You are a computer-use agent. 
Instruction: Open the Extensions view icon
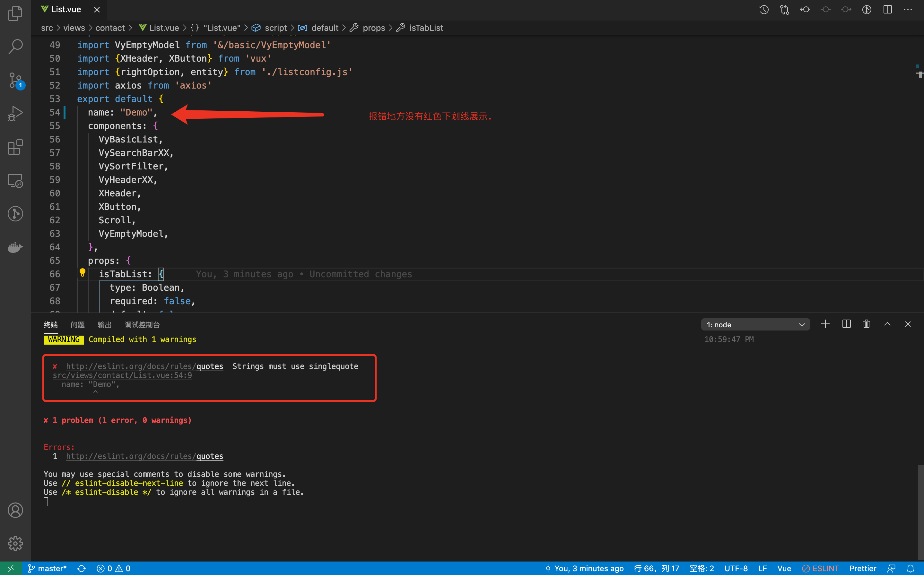coord(15,147)
